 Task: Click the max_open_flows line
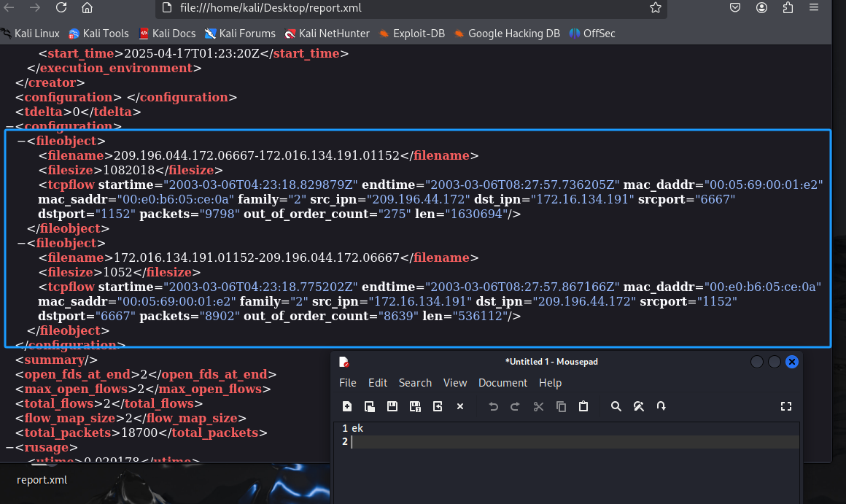click(143, 389)
